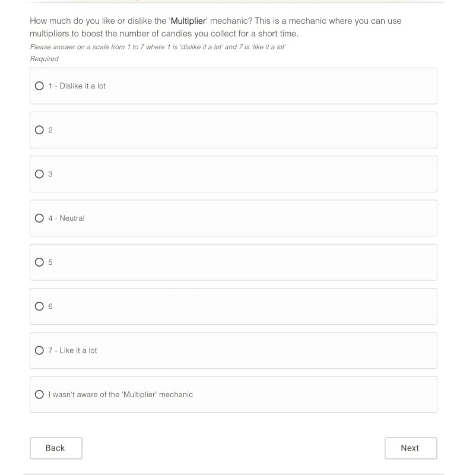Select the '4 - Neutral' radio button
Viewport: 476px width, 475px height.
click(39, 218)
